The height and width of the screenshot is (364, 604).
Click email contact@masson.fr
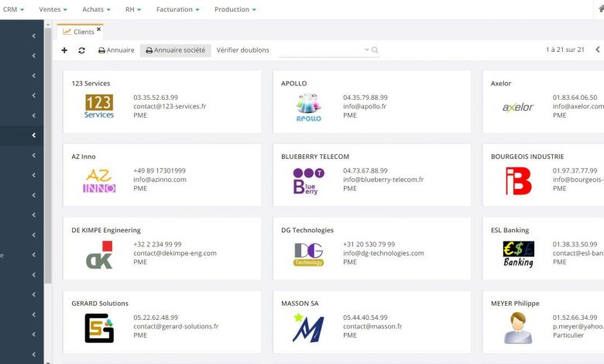pyautogui.click(x=372, y=326)
